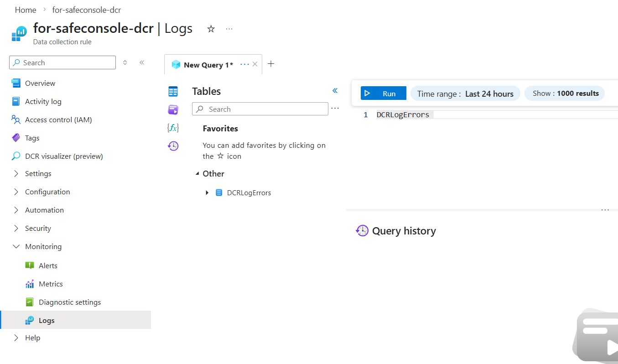This screenshot has width=618, height=364.
Task: Collapse the Other tables group
Action: point(197,174)
